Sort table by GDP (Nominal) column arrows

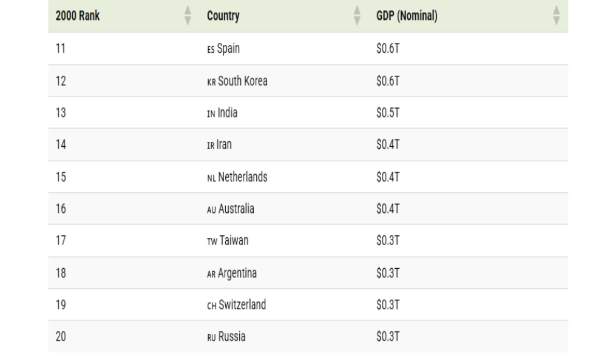click(555, 16)
